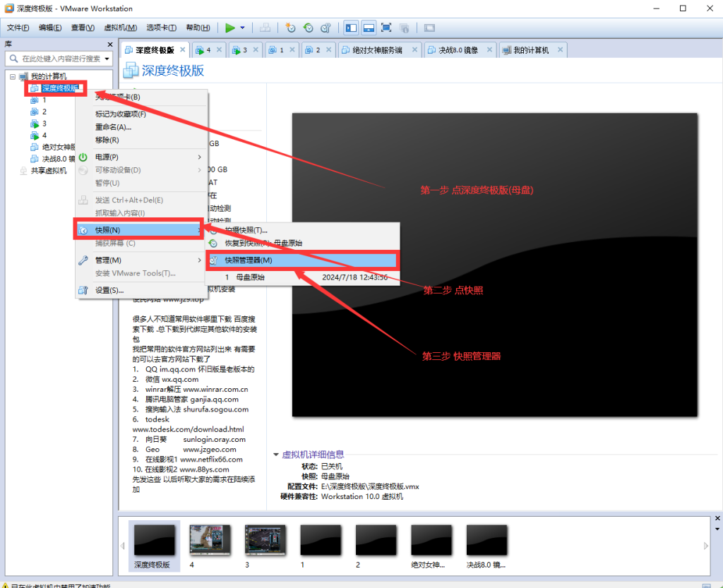The width and height of the screenshot is (723, 588).
Task: Open the 虚拟机(M) menu
Action: (120, 28)
